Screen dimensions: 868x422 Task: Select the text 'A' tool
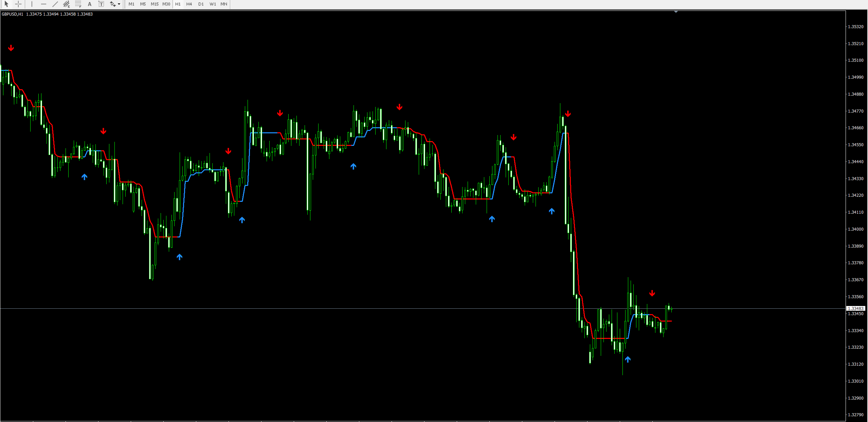[x=90, y=4]
